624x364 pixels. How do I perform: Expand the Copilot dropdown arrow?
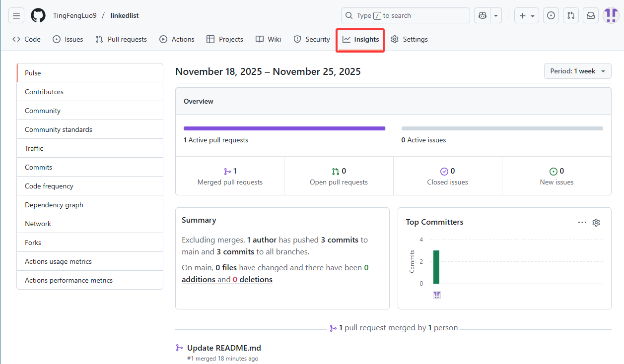496,15
